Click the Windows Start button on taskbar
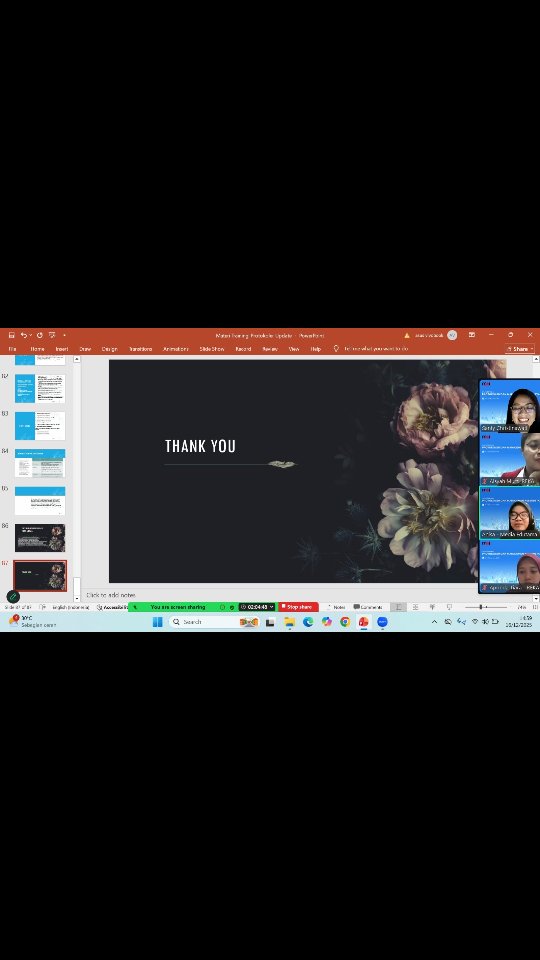This screenshot has width=540, height=960. click(157, 622)
